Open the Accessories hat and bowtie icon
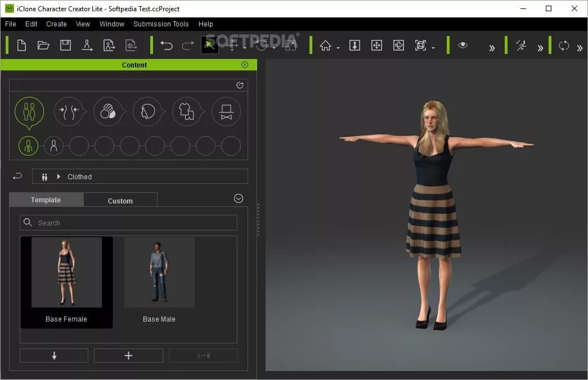This screenshot has width=588, height=380. click(226, 111)
